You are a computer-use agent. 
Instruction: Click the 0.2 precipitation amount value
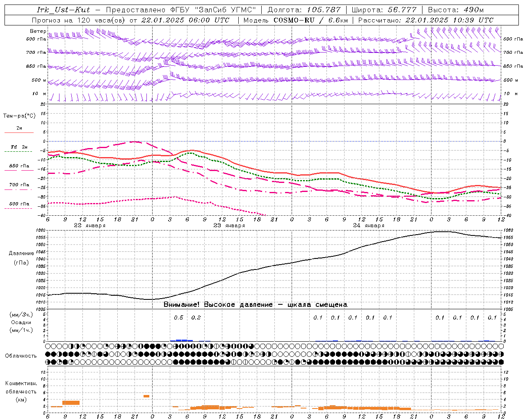click(196, 317)
